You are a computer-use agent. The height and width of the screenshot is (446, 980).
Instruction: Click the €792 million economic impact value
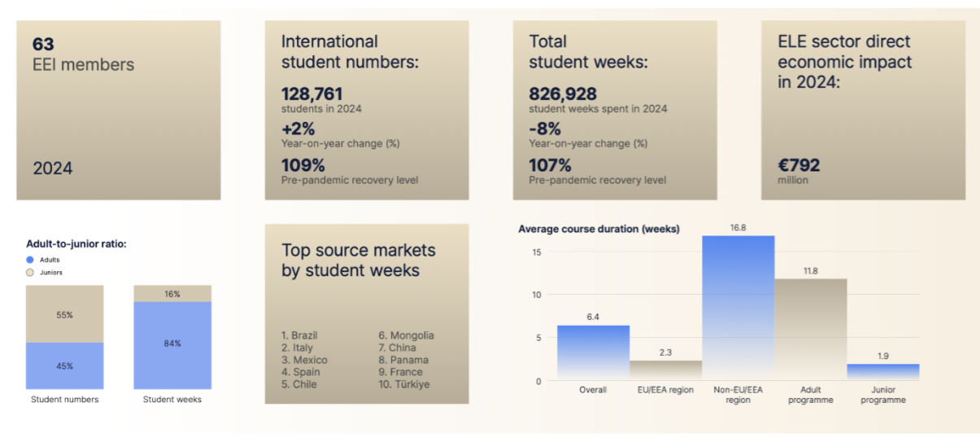click(x=799, y=166)
